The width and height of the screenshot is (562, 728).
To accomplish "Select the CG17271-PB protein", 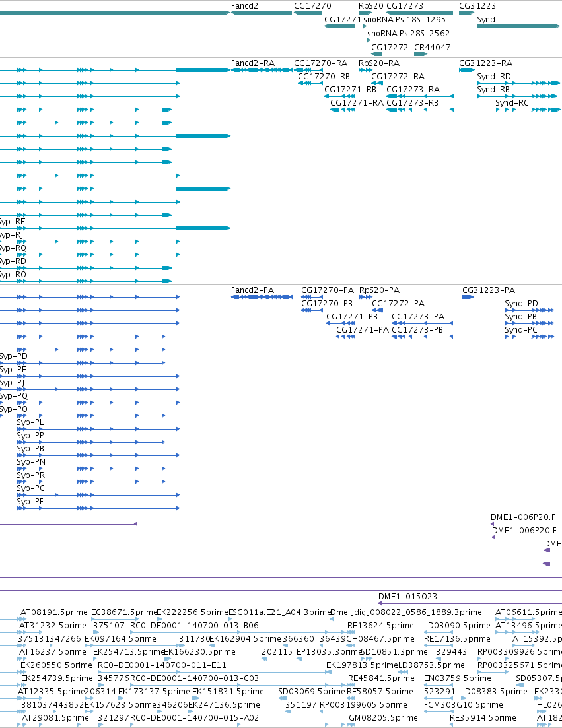I will (341, 323).
